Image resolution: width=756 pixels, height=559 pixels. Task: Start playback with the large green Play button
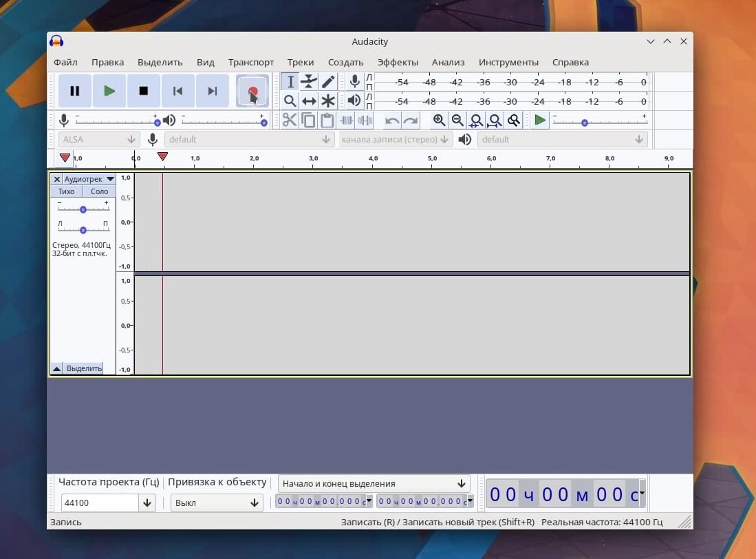[x=109, y=91]
